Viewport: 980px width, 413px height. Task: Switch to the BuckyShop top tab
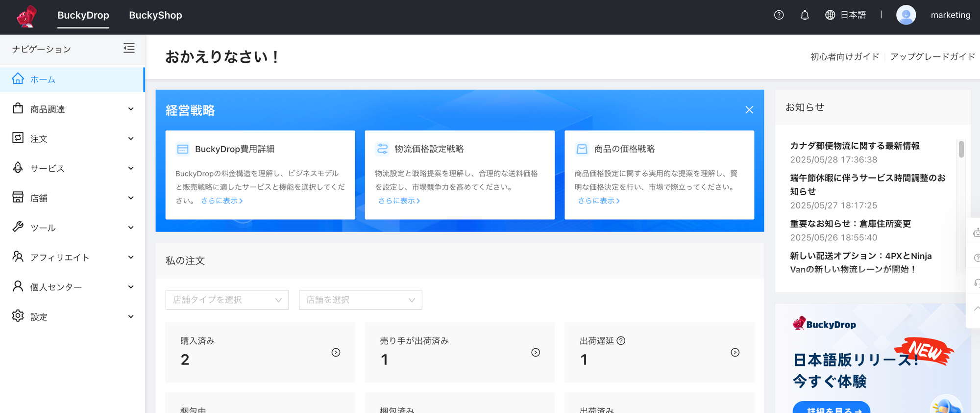tap(155, 15)
